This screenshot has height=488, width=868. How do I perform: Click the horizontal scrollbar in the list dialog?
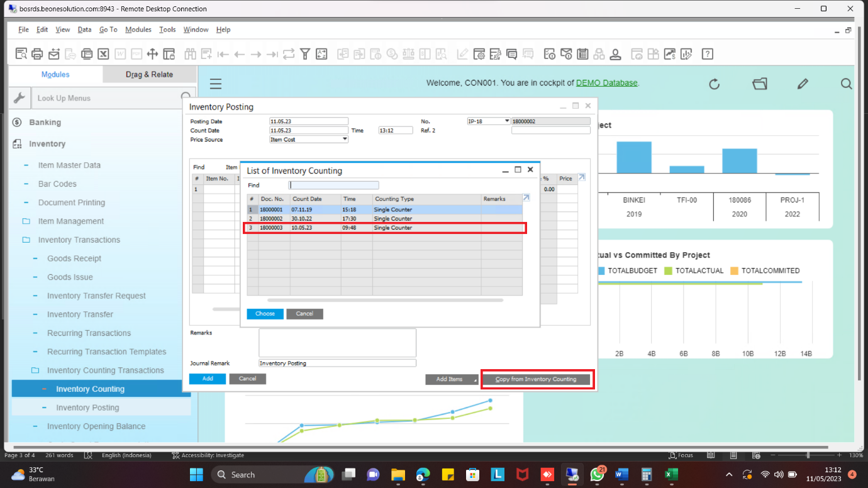[385, 301]
